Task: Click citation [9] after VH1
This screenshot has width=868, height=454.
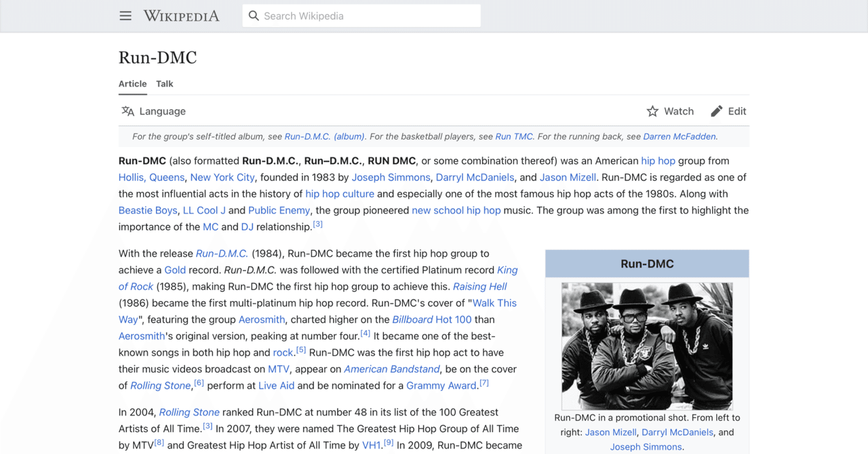Action: pyautogui.click(x=389, y=443)
